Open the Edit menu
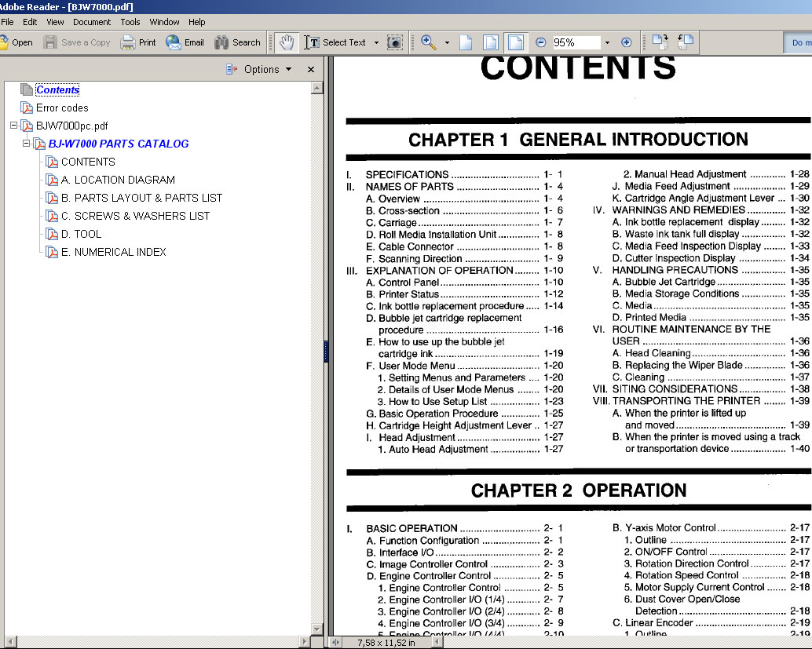This screenshot has width=812, height=649. 30,22
